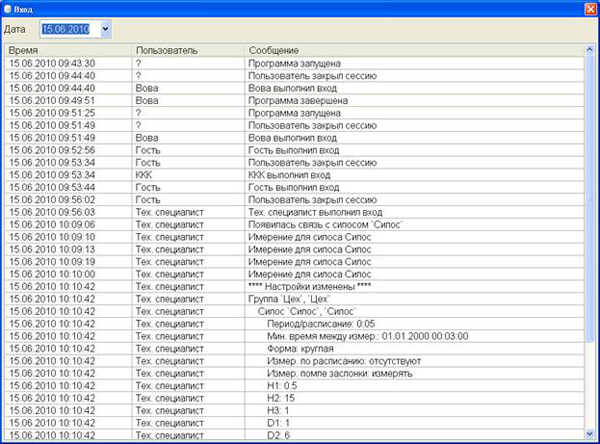Select the Период/расписание: 0:05 row
Viewport: 600px width, 444px height.
pyautogui.click(x=295, y=324)
